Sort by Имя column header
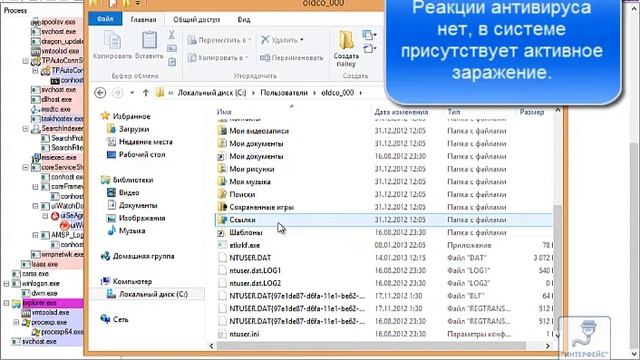640x360 pixels. coord(224,111)
